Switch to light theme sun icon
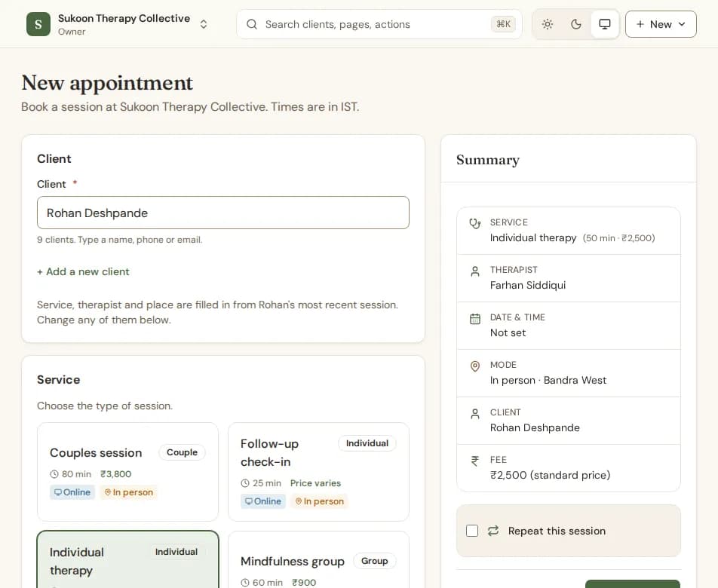The image size is (718, 588). pos(548,24)
